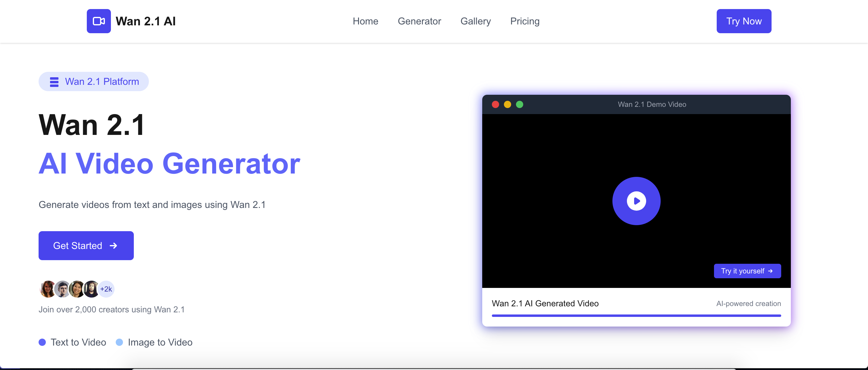Click the arrow icon inside Get Started button
Viewport: 868px width, 370px height.
pos(113,246)
